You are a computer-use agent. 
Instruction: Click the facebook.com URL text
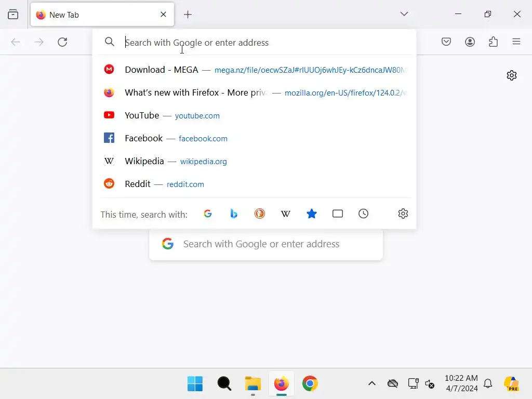203,138
